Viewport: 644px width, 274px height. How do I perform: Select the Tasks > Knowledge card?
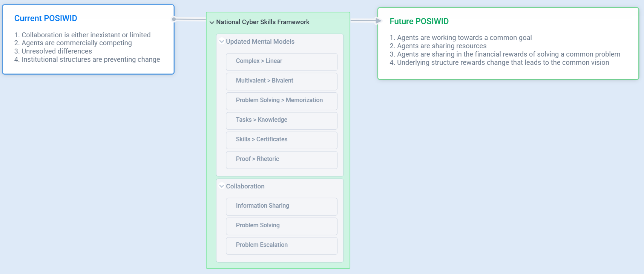point(281,120)
